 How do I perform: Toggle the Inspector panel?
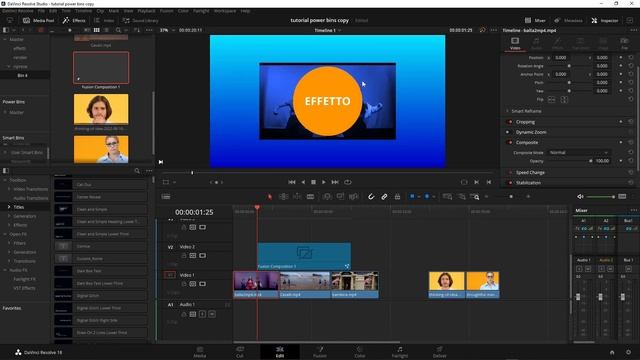pos(605,20)
